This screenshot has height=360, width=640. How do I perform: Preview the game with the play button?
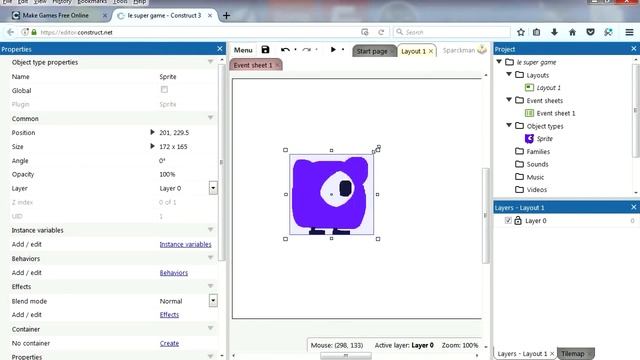[x=333, y=49]
